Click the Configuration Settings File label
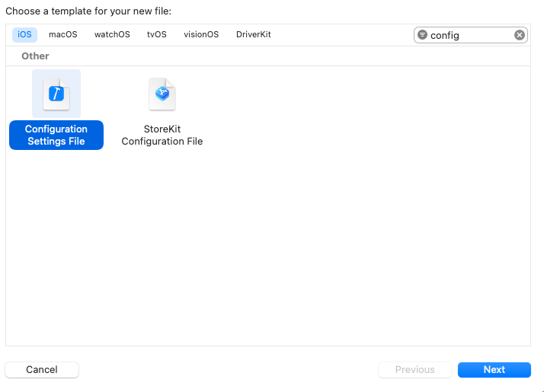This screenshot has height=392, width=544. pos(56,135)
